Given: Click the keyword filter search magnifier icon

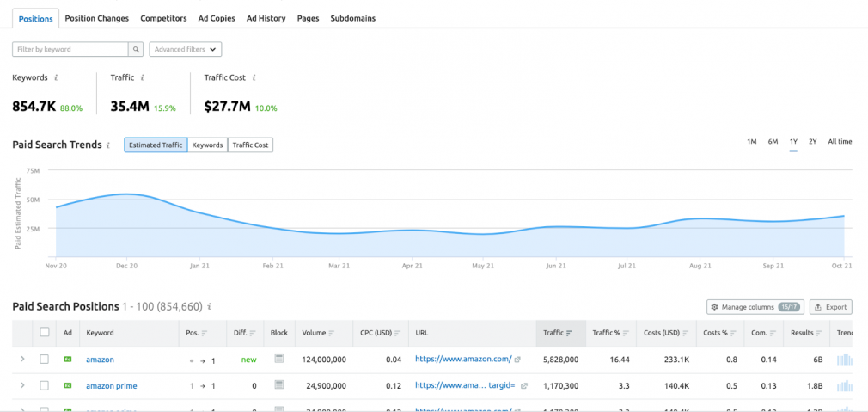Looking at the screenshot, I should click(136, 49).
